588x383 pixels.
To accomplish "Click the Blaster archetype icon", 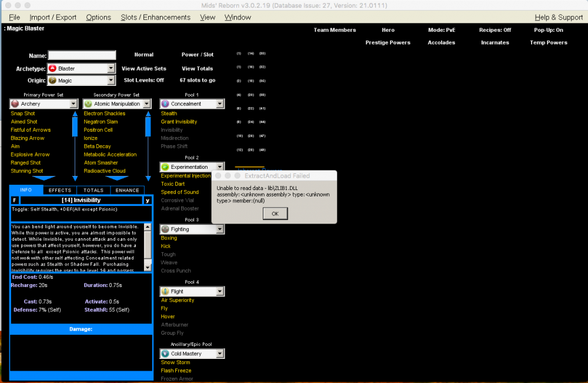I will point(53,69).
